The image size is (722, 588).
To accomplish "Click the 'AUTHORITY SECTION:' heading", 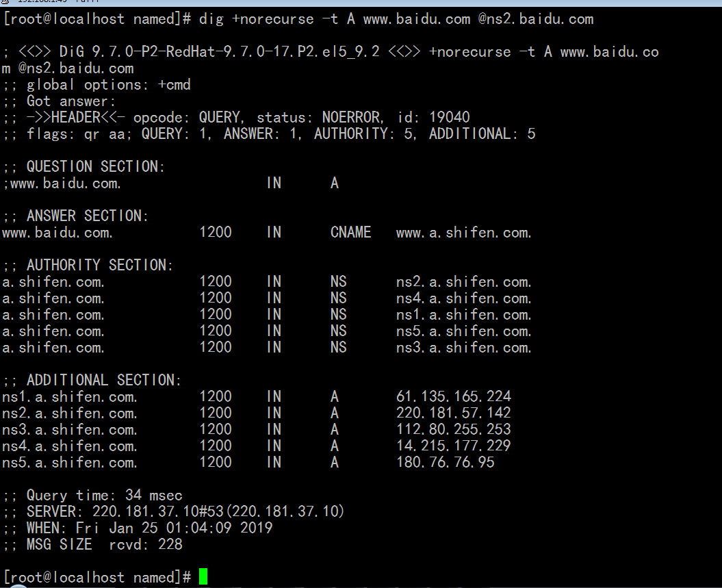I will click(x=99, y=265).
